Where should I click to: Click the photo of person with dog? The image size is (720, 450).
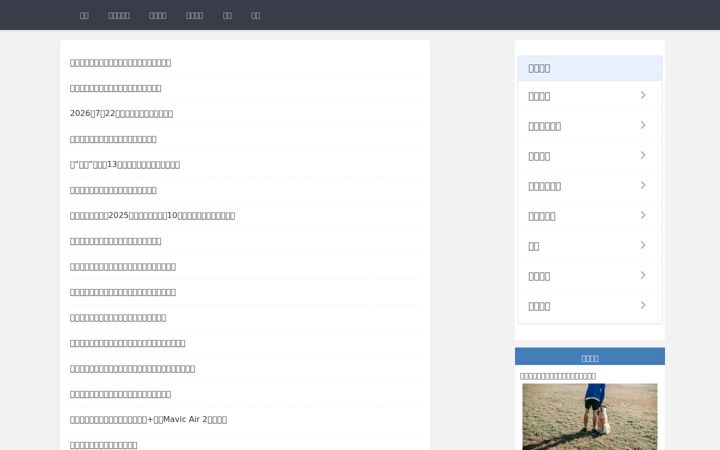[590, 416]
